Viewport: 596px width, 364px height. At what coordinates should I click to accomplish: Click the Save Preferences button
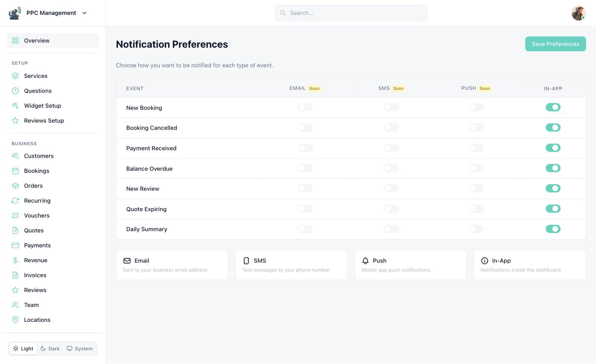[x=556, y=44]
